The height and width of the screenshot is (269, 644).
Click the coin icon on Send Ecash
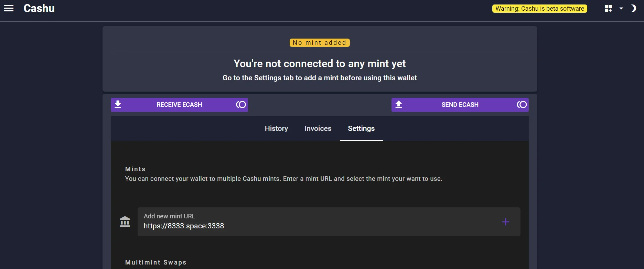pos(522,105)
